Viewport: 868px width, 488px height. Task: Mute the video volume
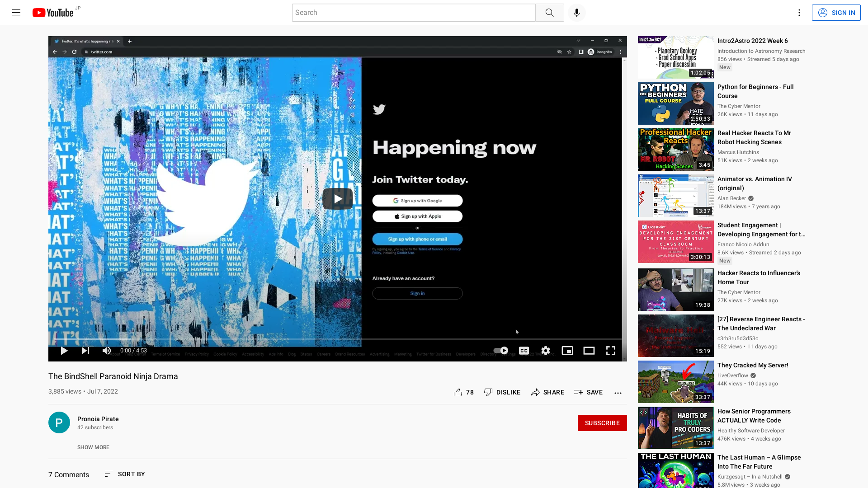pyautogui.click(x=106, y=351)
